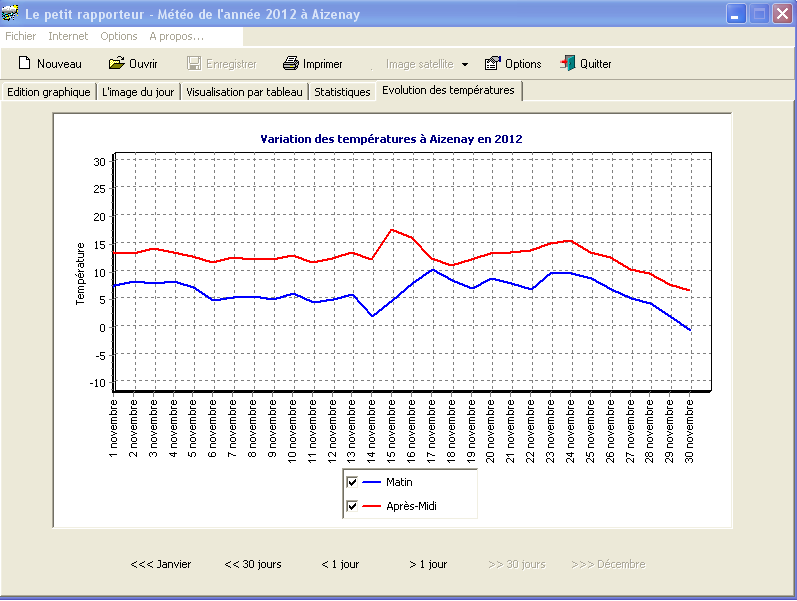
Task: Go back 30 jours
Action: tap(253, 564)
